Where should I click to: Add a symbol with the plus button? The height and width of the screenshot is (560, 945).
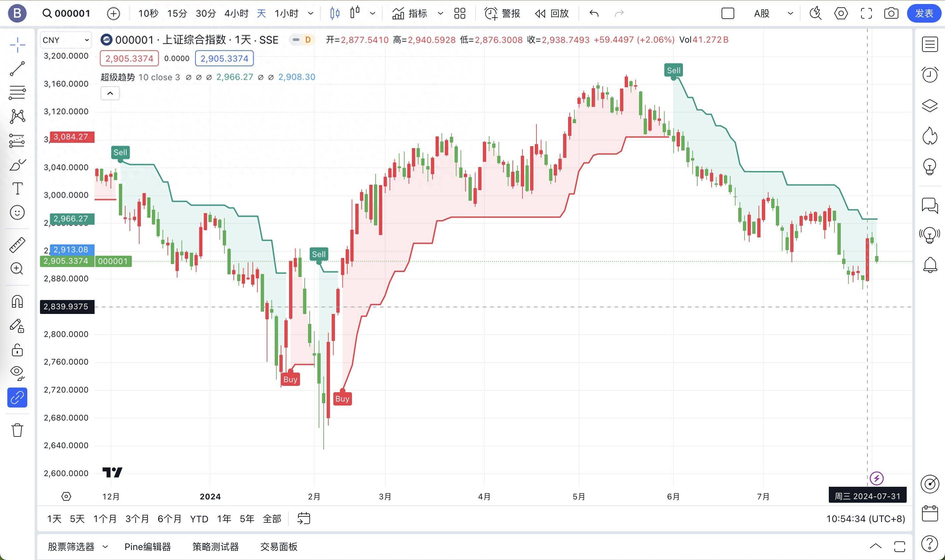pyautogui.click(x=113, y=14)
